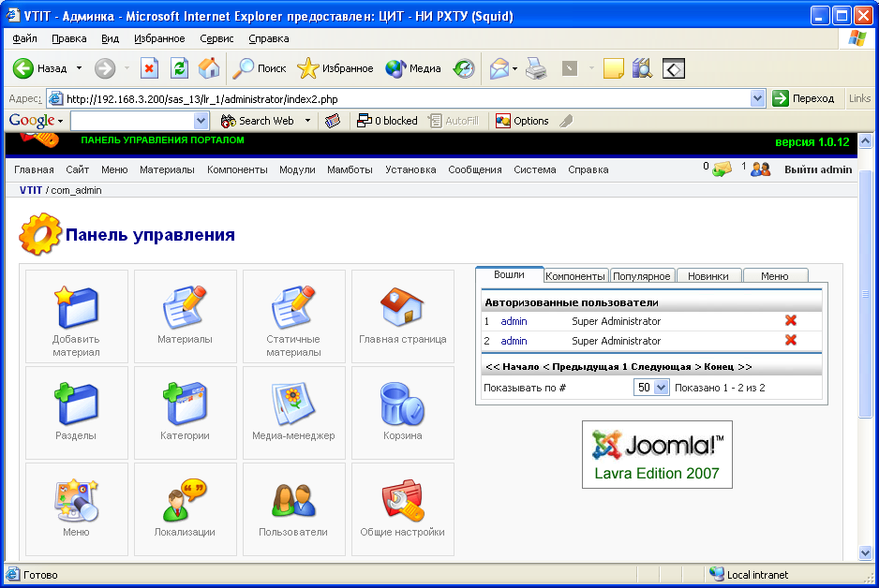Click the VTIT breadcrumb link
This screenshot has height=588, width=879.
point(31,190)
